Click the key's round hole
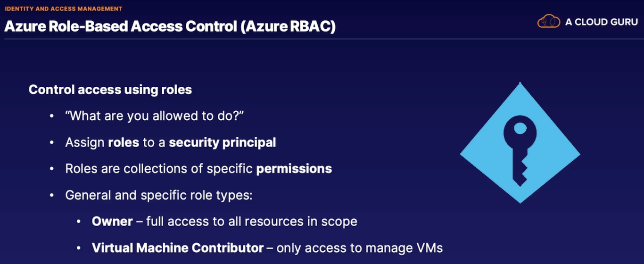Viewport: 644px width, 264px height. coord(520,128)
